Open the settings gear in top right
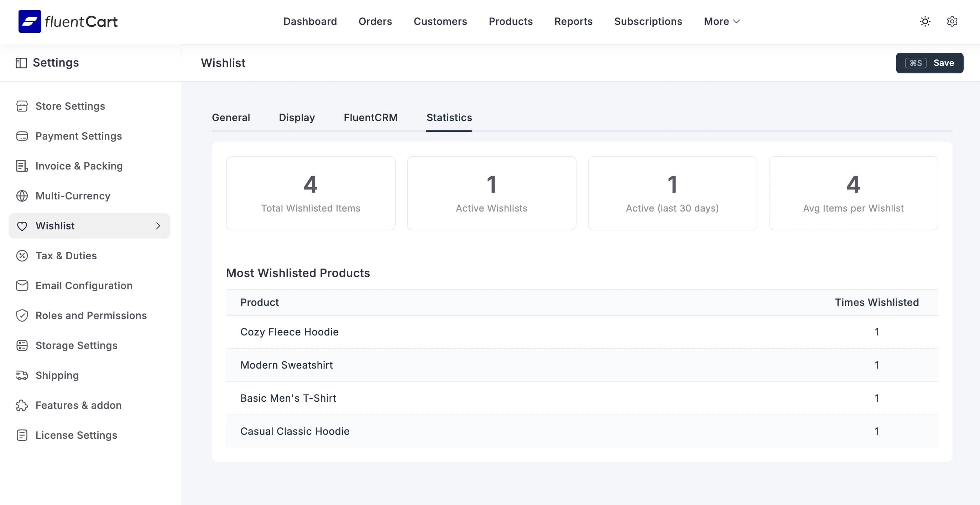980x505 pixels. pos(952,21)
